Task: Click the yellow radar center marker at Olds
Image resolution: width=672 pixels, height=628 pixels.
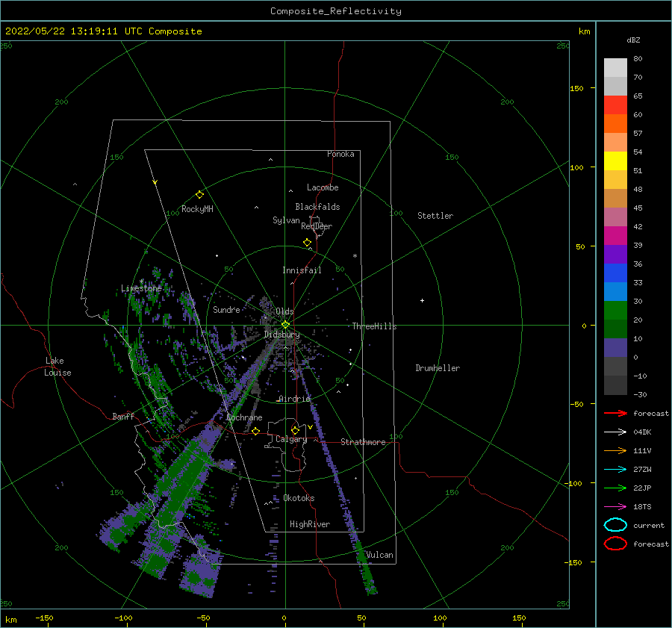Action: (x=285, y=325)
